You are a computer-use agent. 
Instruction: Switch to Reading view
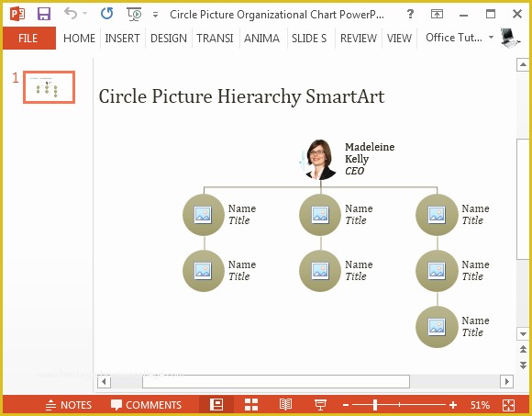[285, 405]
